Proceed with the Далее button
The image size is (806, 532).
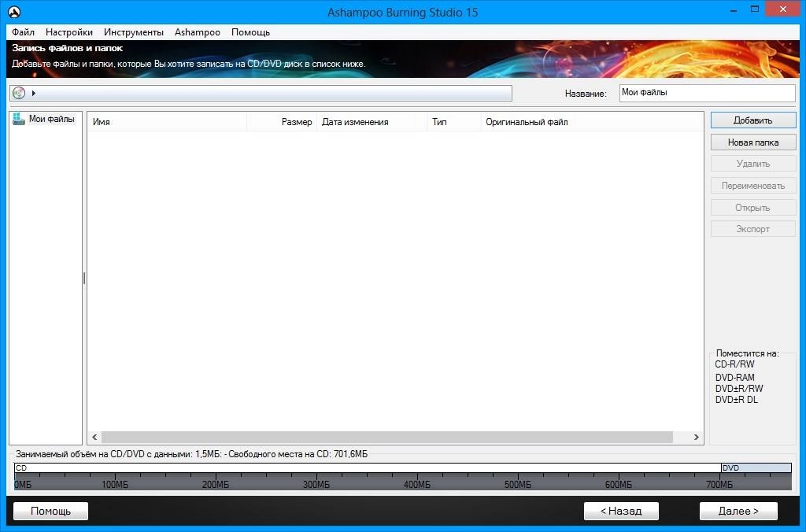point(738,511)
